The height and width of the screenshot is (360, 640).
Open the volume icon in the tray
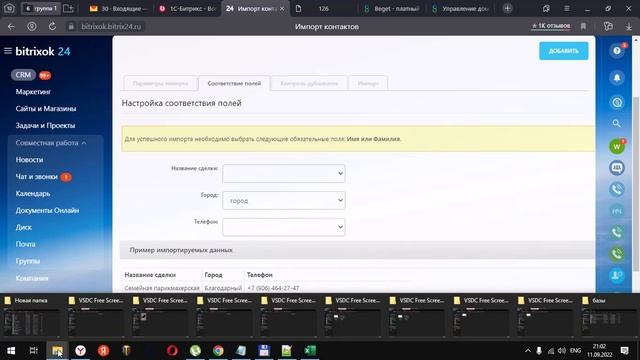pyautogui.click(x=562, y=351)
